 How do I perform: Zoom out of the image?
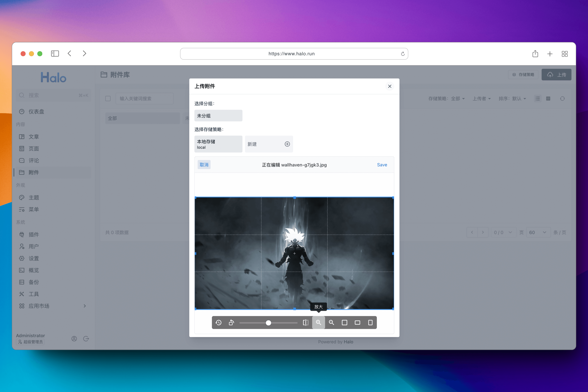(332, 322)
